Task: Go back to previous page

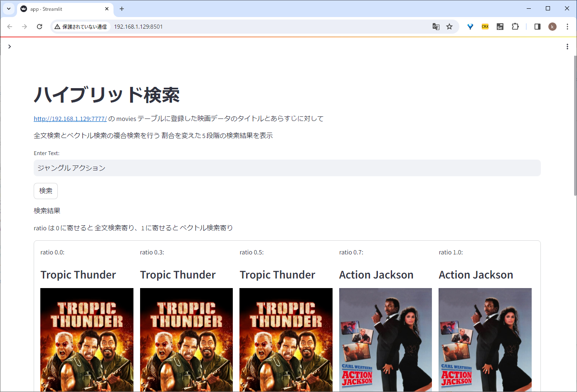Action: 10,27
